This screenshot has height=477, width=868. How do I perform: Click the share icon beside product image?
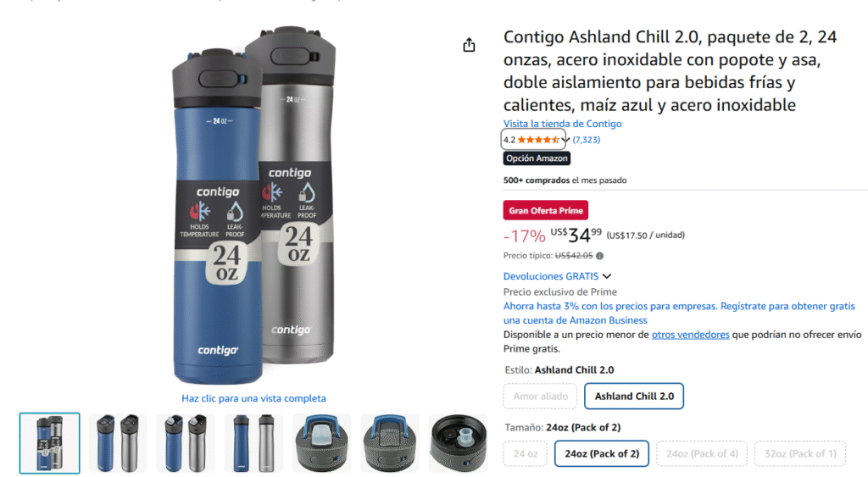tap(469, 45)
